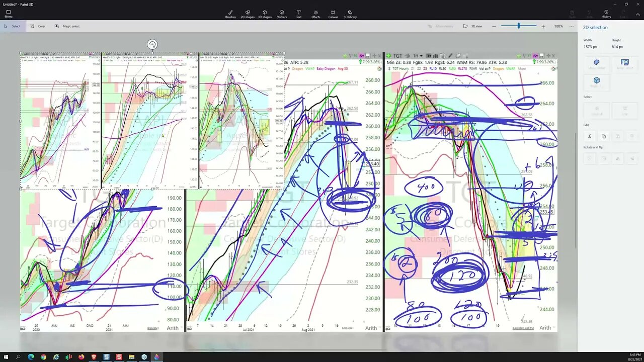Viewport: 644px width, 362px height.
Task: Flip the selection horizontally
Action: click(x=618, y=158)
